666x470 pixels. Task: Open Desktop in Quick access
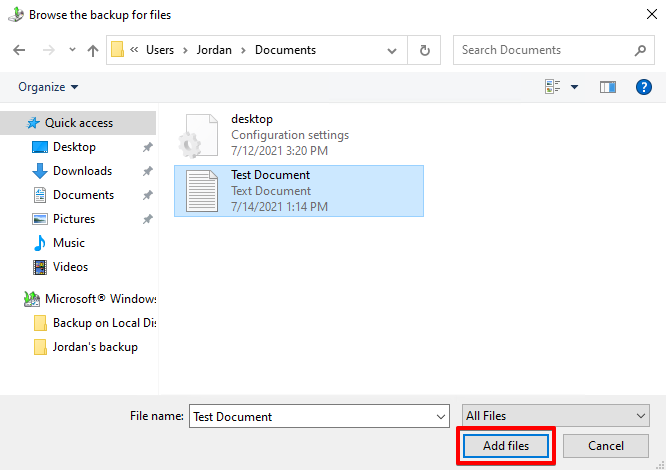(74, 147)
